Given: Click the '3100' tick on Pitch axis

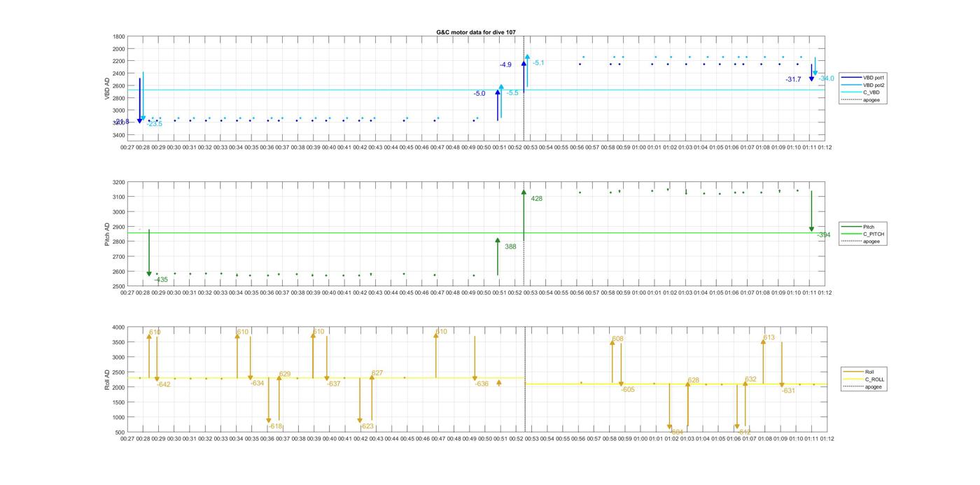Looking at the screenshot, I should tap(118, 197).
